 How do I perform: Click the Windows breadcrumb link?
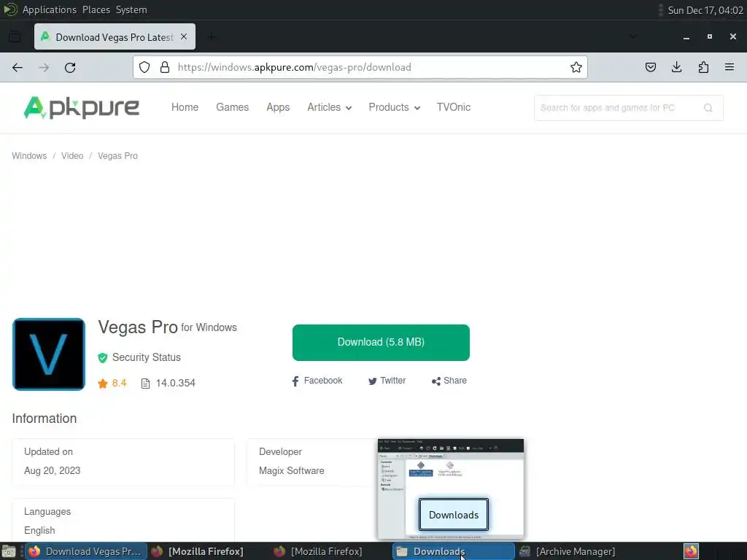tap(29, 156)
